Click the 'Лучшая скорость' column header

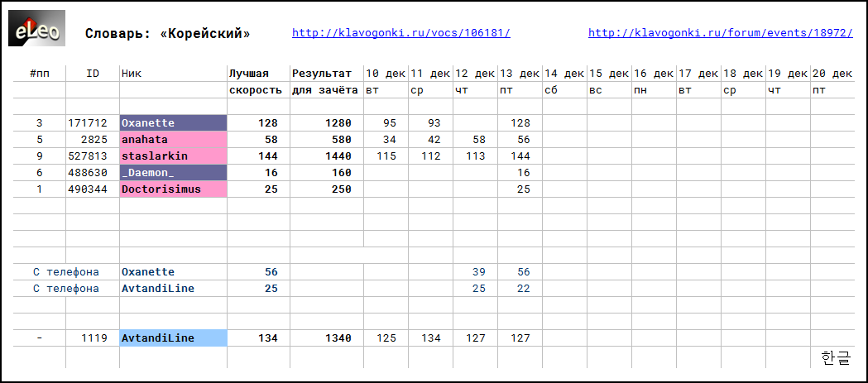click(x=257, y=81)
